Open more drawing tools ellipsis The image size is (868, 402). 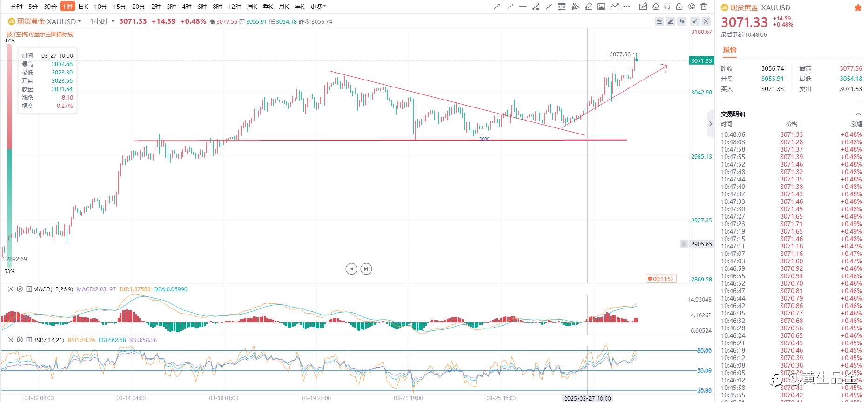pyautogui.click(x=627, y=7)
